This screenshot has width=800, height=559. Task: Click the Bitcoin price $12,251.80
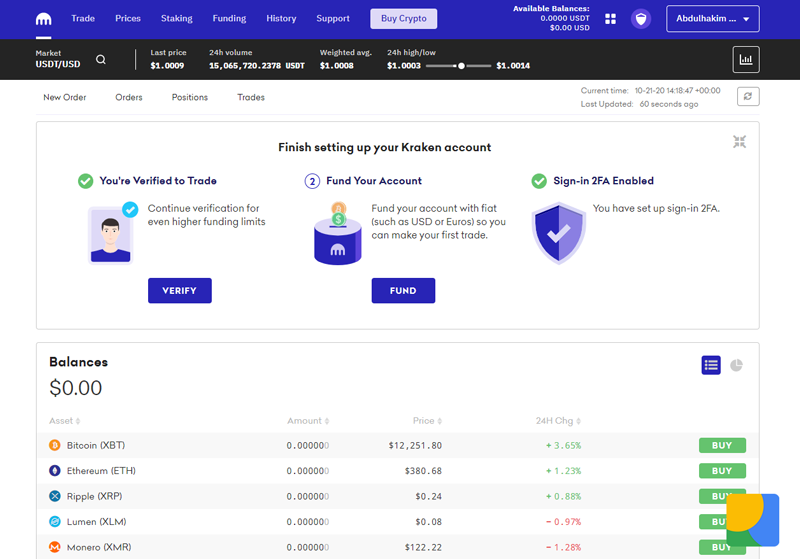[x=415, y=446]
